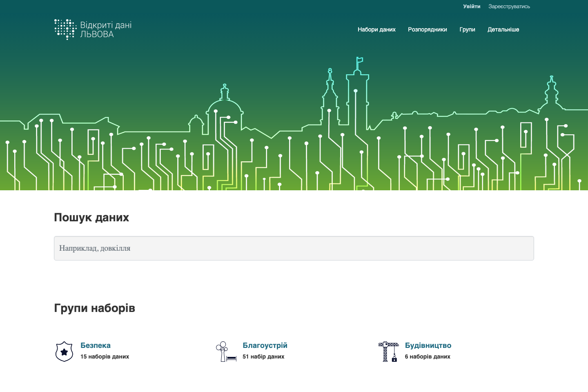This screenshot has height=392, width=588.
Task: Click the '15 наборів даних' count under Безпека
Action: pyautogui.click(x=105, y=356)
